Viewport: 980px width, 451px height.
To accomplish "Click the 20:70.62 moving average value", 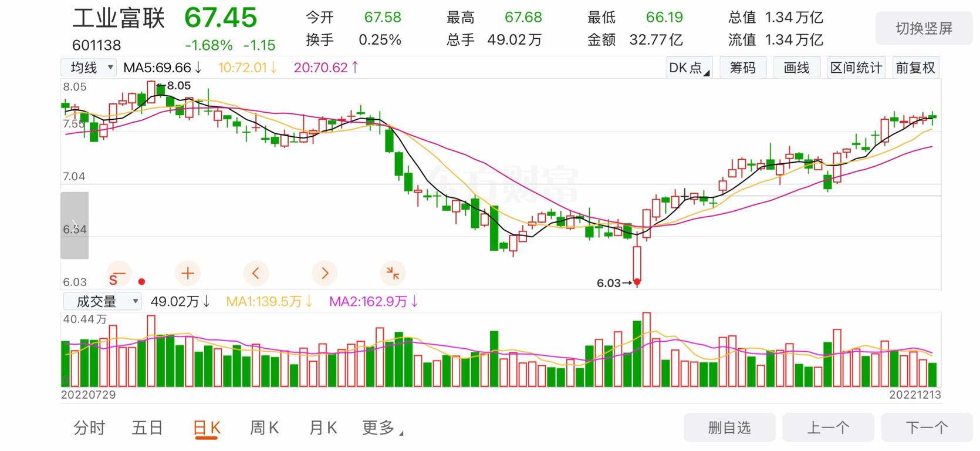I will (326, 68).
